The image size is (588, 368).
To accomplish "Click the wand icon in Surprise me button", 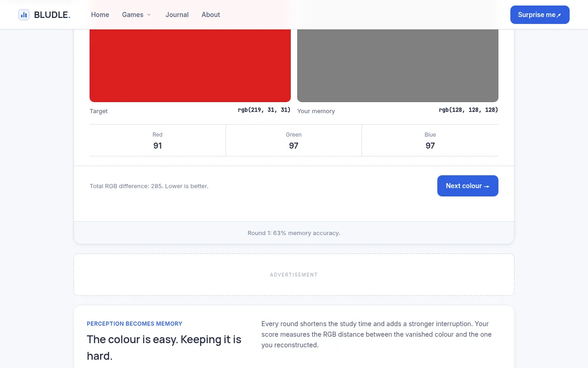I will [x=559, y=15].
